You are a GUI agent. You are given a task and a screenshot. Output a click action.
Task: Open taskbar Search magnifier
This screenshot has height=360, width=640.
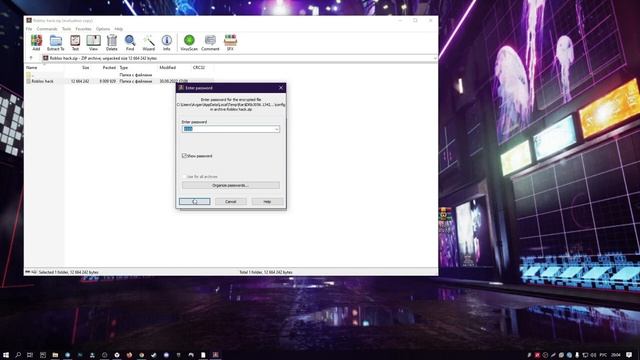18,355
